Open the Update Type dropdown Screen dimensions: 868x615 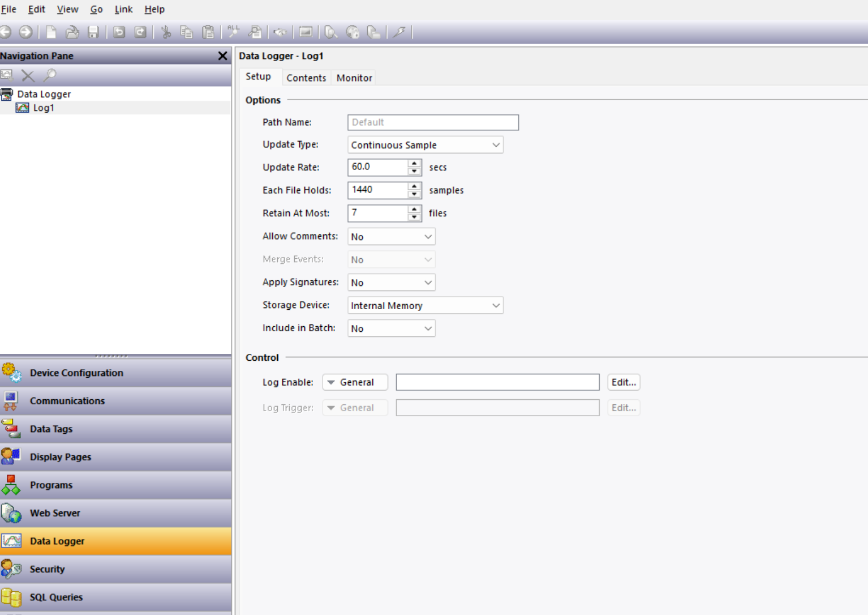point(425,145)
